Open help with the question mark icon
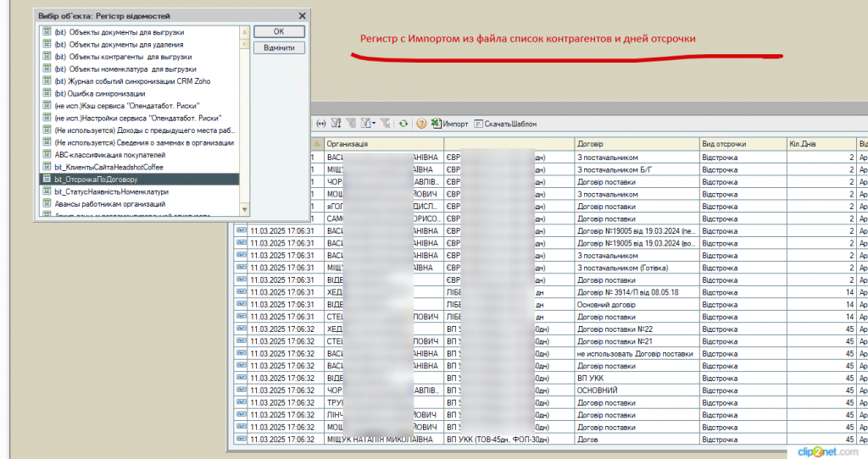 (421, 124)
